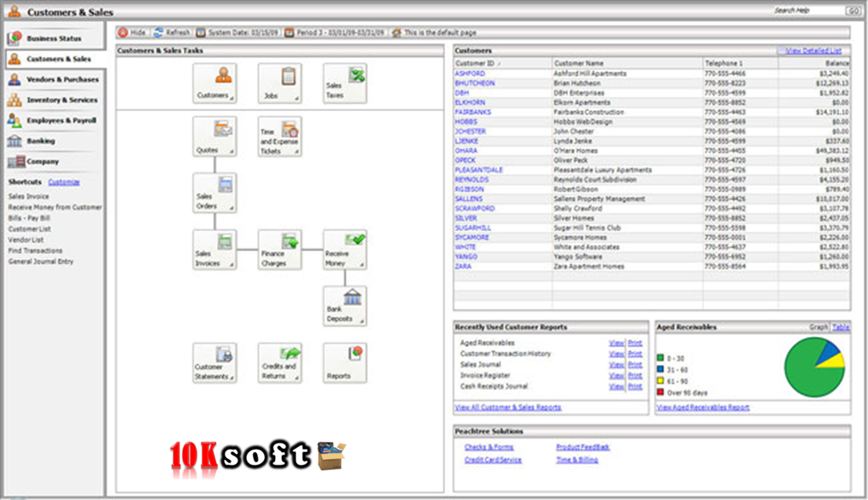The width and height of the screenshot is (868, 500).
Task: Click View Aged Receivables Report link
Action: tap(702, 408)
